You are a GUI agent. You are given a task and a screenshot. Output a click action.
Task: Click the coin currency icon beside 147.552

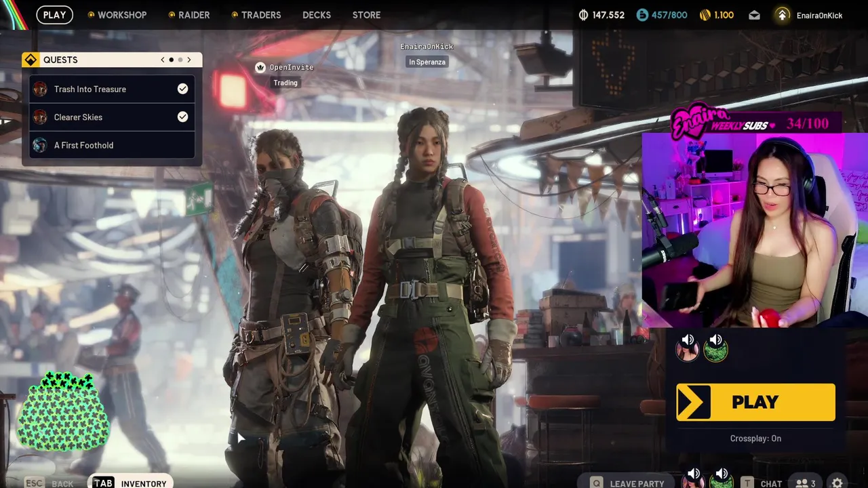pyautogui.click(x=583, y=15)
